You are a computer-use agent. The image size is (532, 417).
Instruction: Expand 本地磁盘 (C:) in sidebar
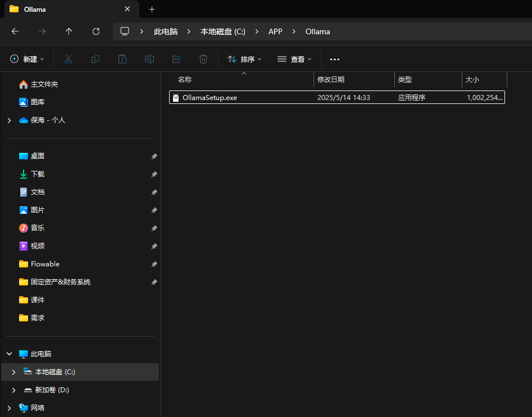click(x=13, y=372)
